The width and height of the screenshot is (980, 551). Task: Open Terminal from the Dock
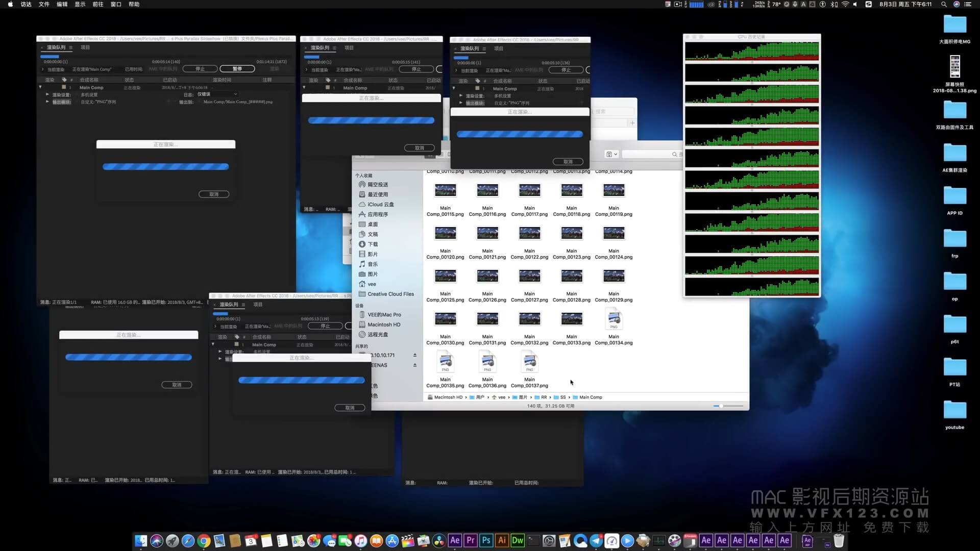(x=533, y=541)
